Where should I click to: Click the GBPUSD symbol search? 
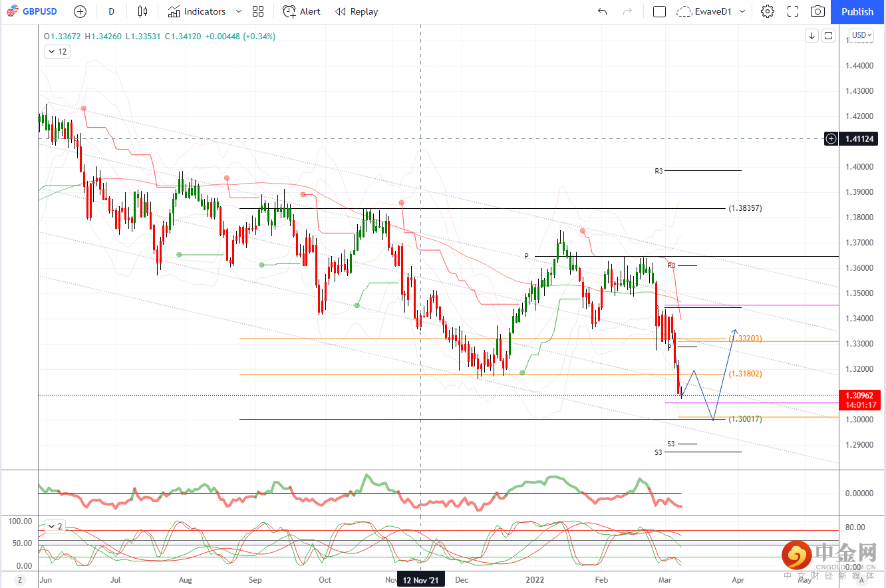[35, 11]
